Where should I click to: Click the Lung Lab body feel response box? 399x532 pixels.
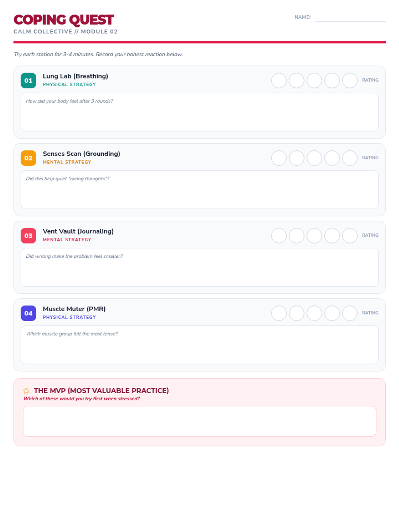[199, 112]
